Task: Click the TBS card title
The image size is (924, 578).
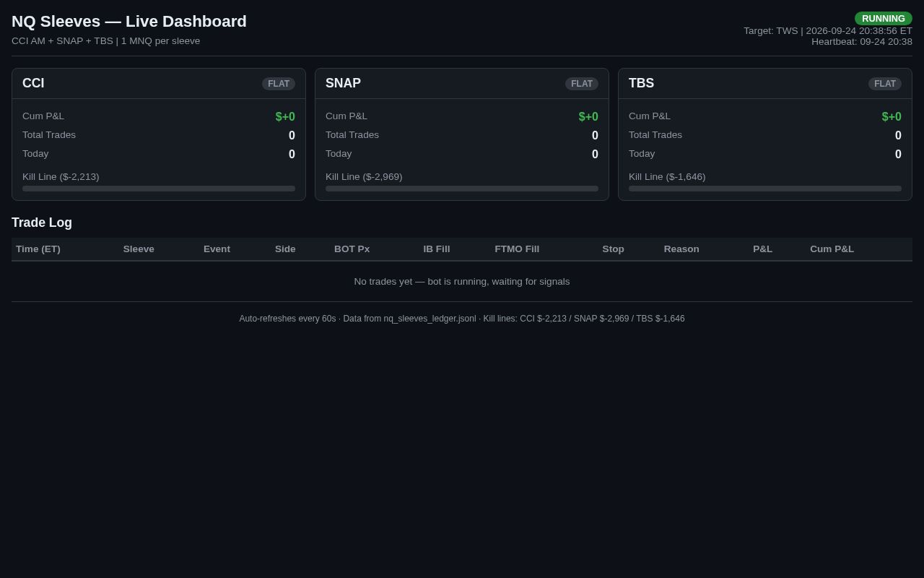Action: coord(641,83)
